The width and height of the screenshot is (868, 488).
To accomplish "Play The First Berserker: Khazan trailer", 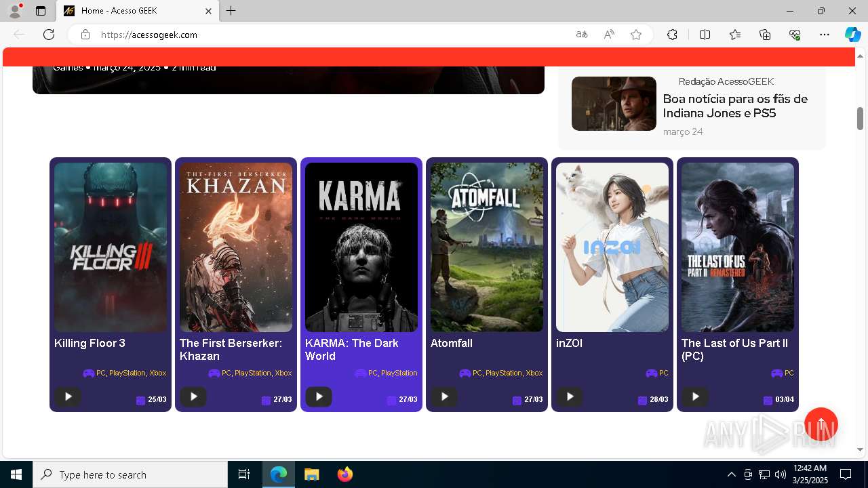I will point(193,396).
